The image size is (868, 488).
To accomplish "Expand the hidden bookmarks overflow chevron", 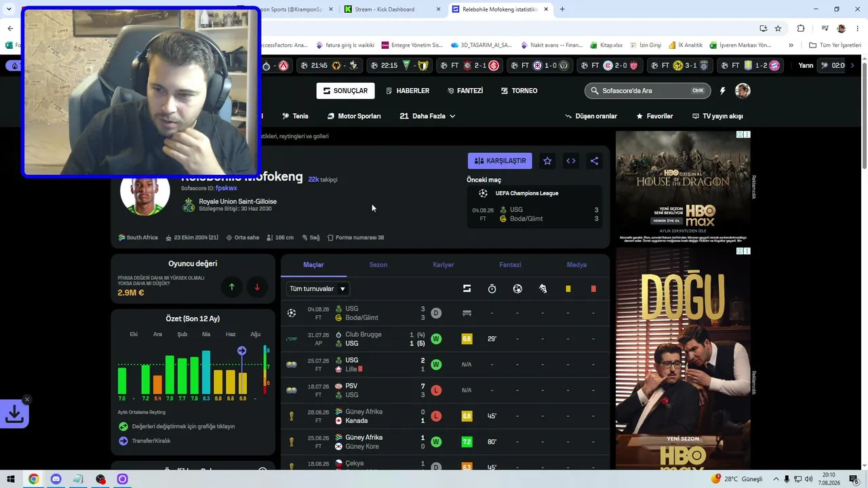I will point(791,45).
